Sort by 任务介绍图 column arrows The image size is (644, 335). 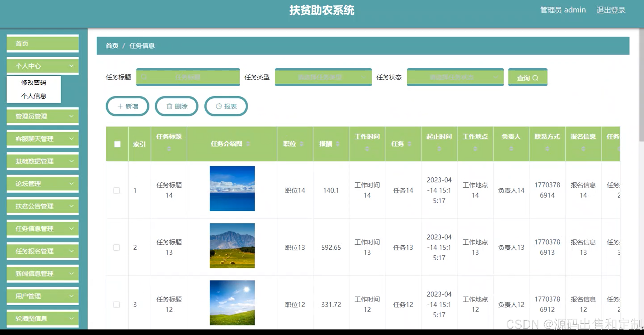(x=248, y=144)
